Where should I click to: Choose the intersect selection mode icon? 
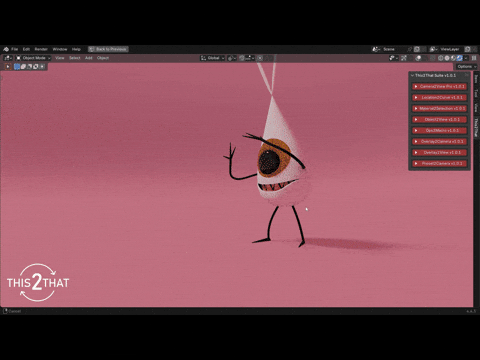click(42, 66)
